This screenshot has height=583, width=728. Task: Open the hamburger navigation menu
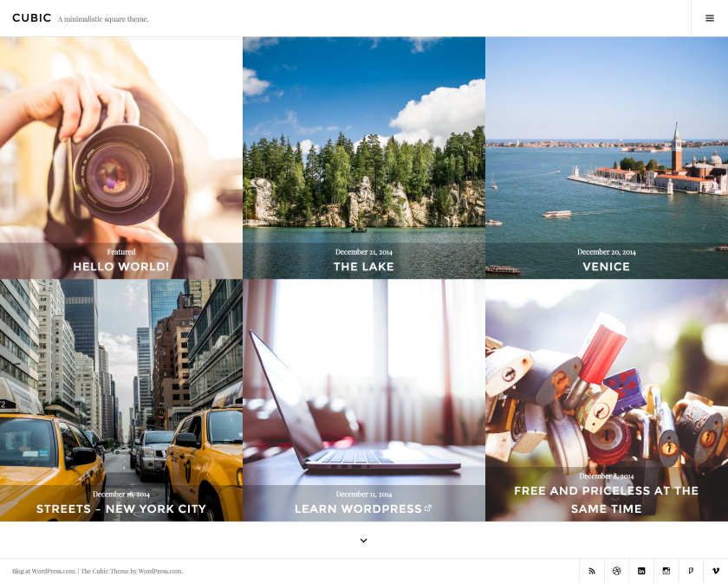pyautogui.click(x=709, y=17)
